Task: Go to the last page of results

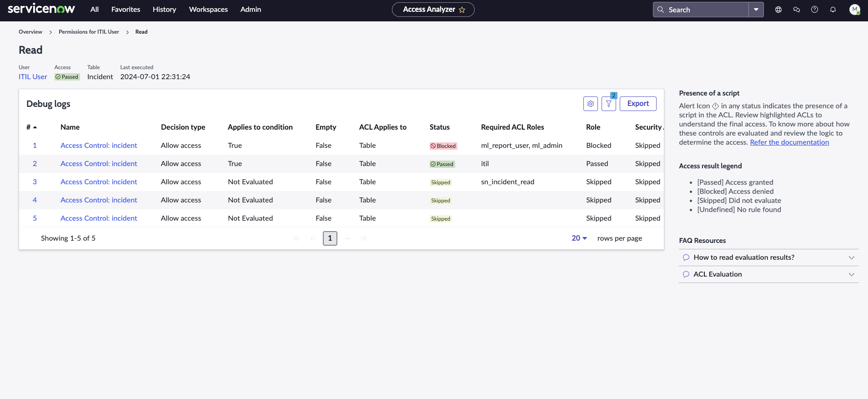Action: (x=363, y=238)
